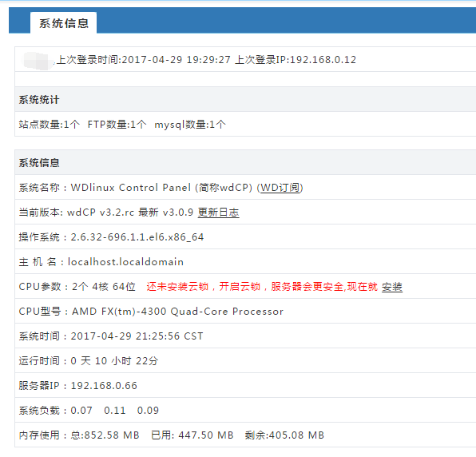
Task: Click the mysql数量:1个 statistic
Action: [x=190, y=124]
